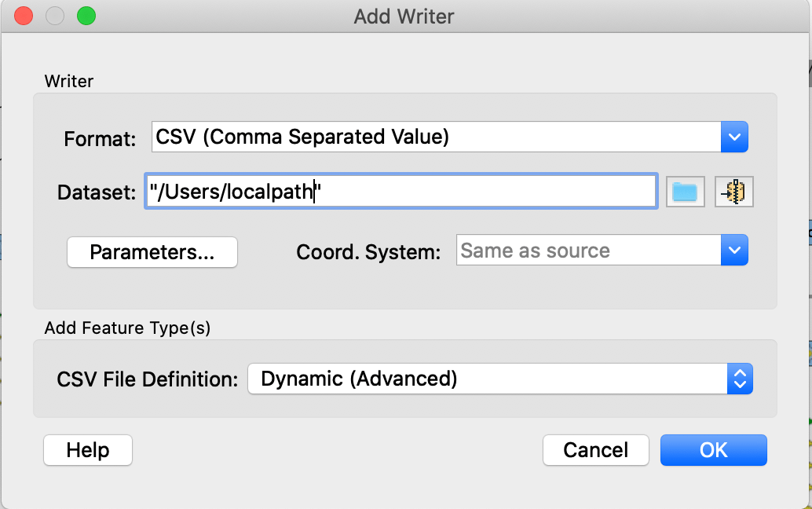Click the Writer section heading
This screenshot has width=812, height=509.
point(70,81)
